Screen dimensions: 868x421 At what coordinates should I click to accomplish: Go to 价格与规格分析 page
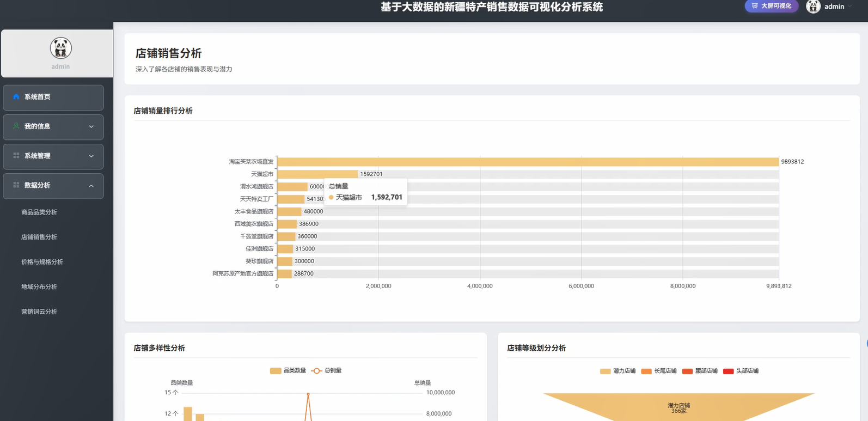pos(42,262)
